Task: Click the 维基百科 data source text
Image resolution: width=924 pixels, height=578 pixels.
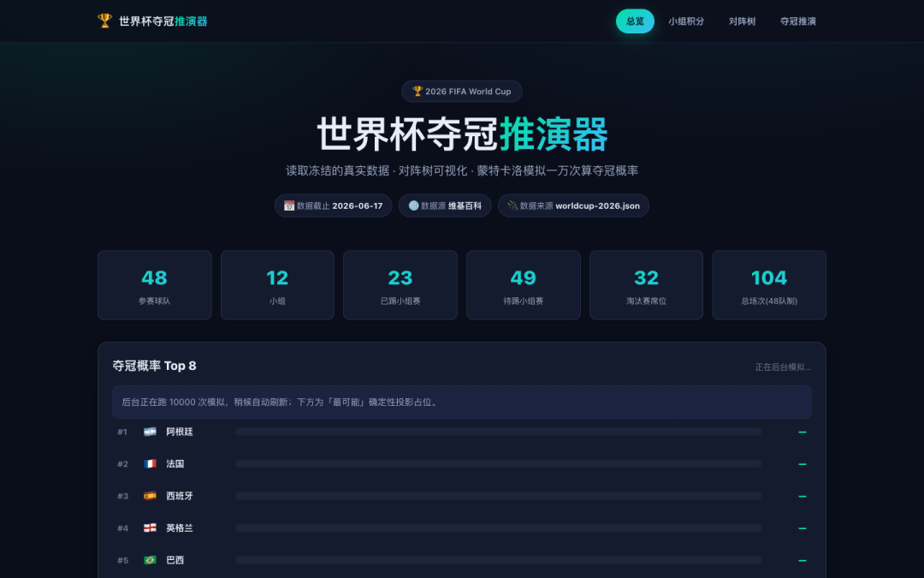Action: pos(465,206)
